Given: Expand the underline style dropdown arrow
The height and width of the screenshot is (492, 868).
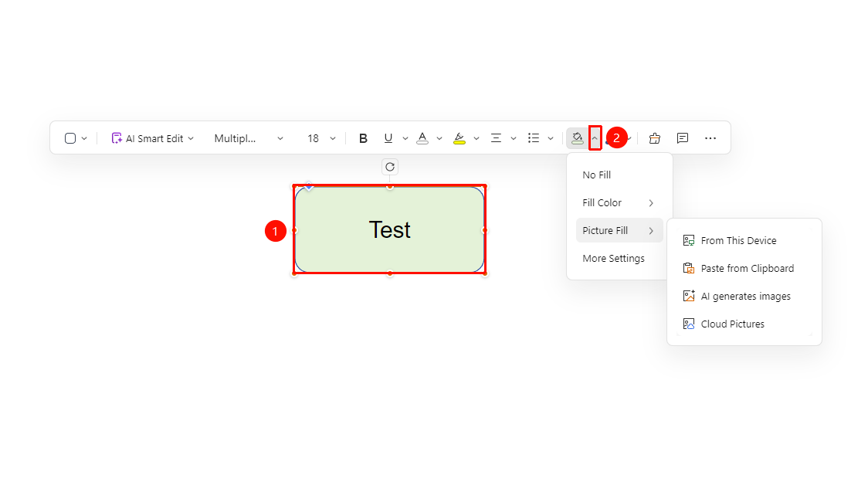Looking at the screenshot, I should coord(405,138).
